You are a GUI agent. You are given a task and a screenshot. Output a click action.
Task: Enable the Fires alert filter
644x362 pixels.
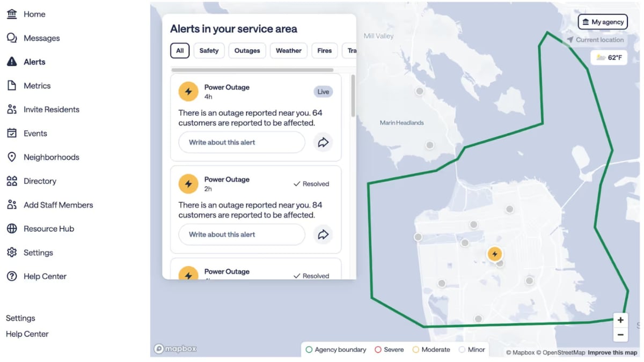(x=324, y=50)
